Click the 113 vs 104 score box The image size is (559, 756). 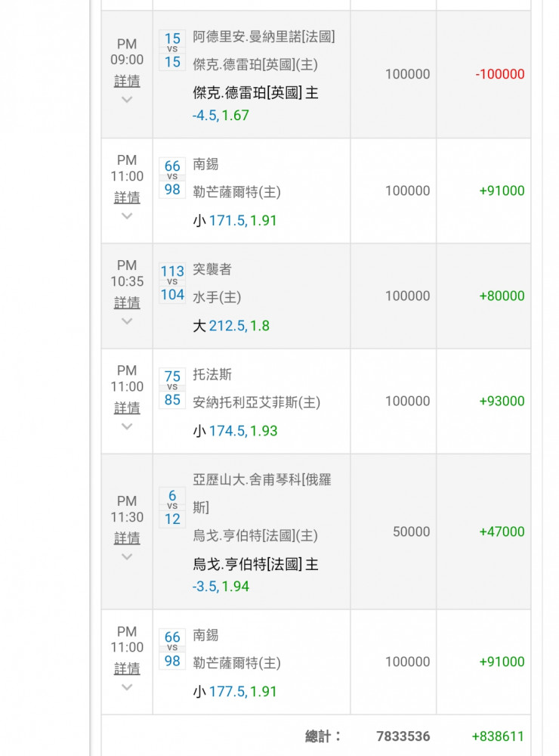172,283
